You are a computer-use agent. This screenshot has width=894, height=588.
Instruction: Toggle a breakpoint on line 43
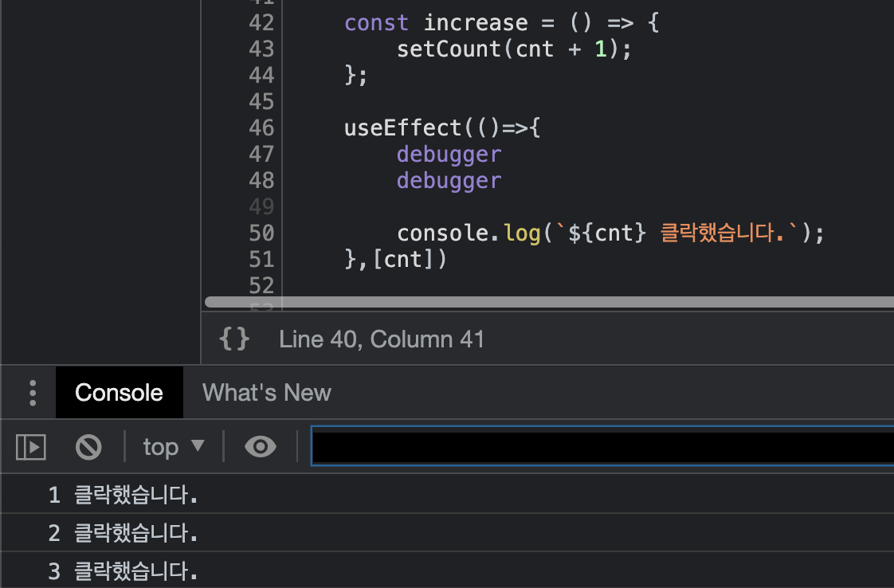[261, 49]
